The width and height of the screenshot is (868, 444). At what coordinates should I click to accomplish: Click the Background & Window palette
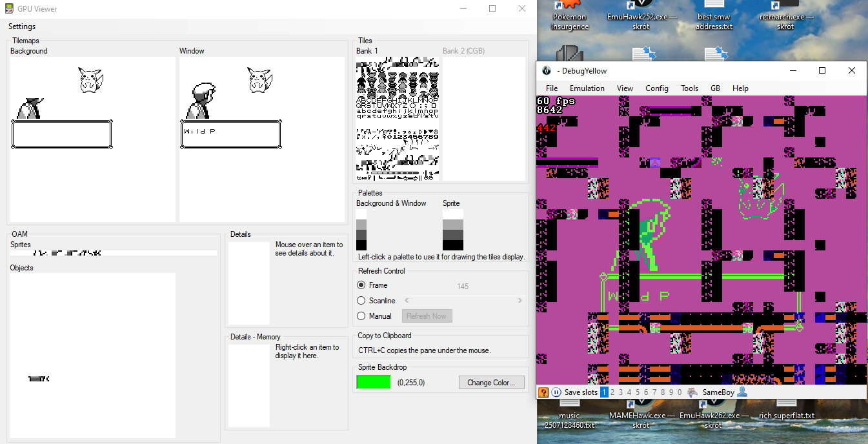tap(361, 230)
